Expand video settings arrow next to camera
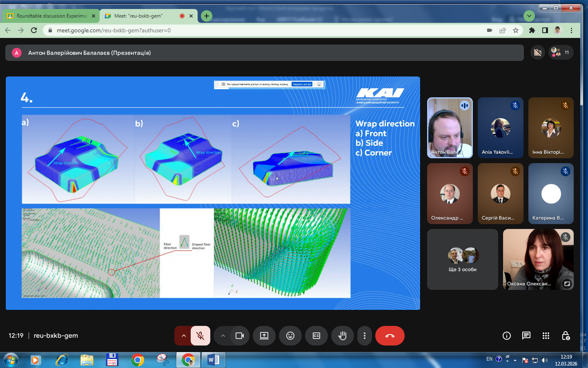Screen dimensions: 588x368 point(223,336)
